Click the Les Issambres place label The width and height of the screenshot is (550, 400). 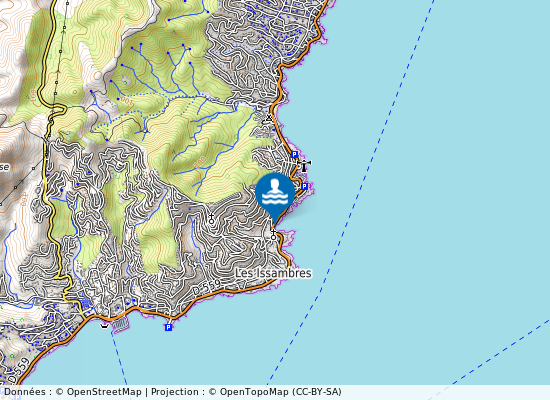(273, 273)
